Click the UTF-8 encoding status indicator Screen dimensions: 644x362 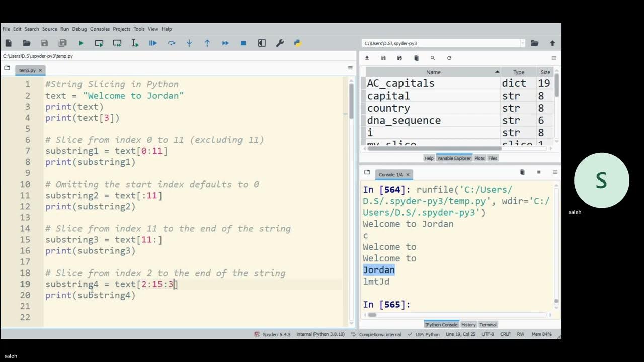488,334
